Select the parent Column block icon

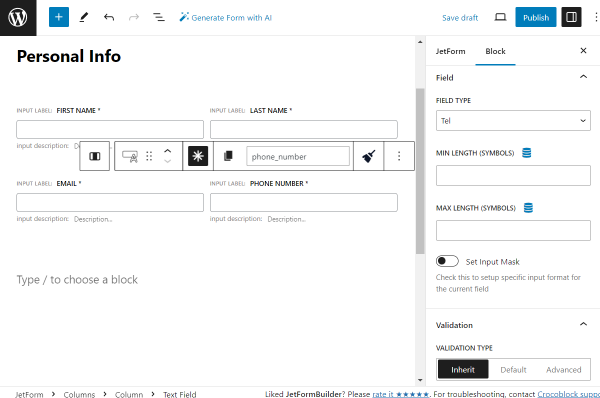95,156
